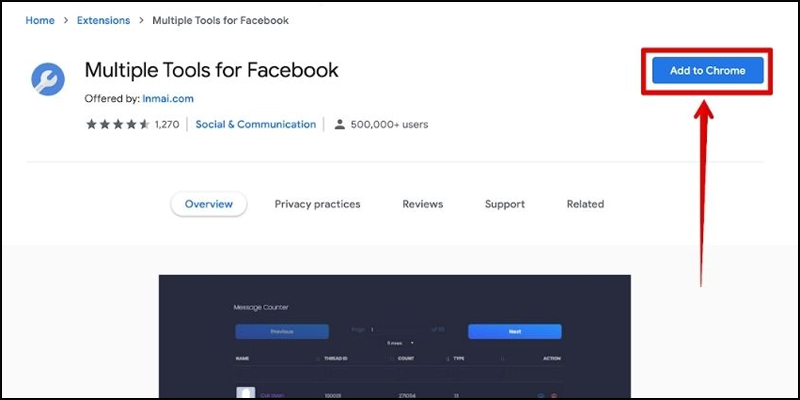Image resolution: width=800 pixels, height=400 pixels.
Task: Open the Inmai.com developer link
Action: (168, 99)
